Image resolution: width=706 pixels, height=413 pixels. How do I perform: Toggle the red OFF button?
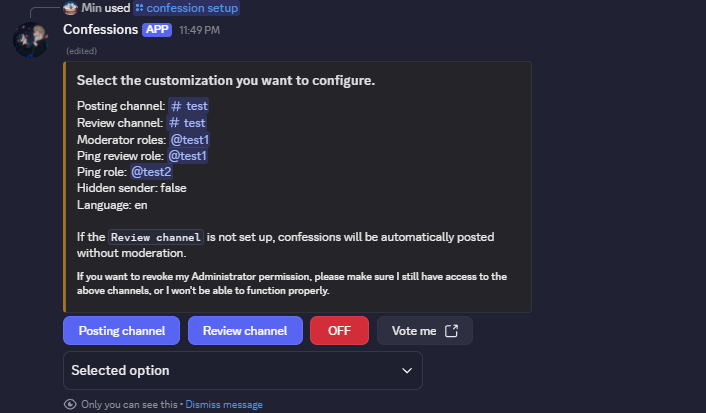339,331
